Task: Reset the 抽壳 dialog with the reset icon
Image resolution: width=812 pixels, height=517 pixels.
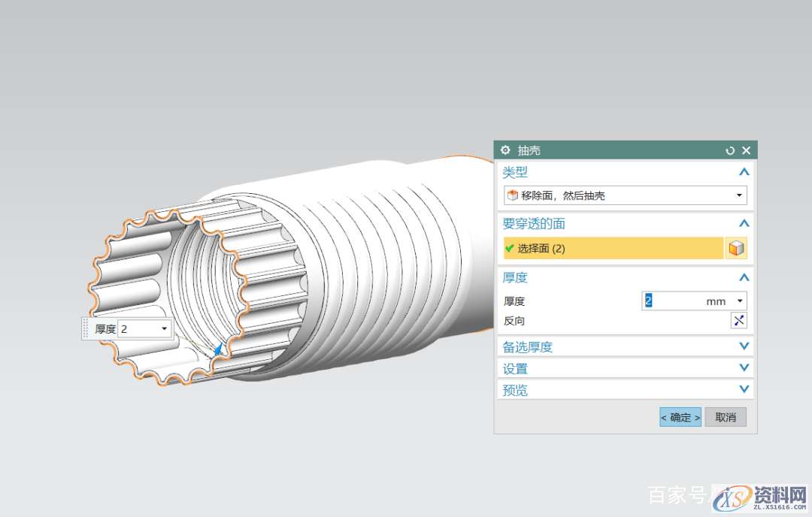Action: (730, 151)
